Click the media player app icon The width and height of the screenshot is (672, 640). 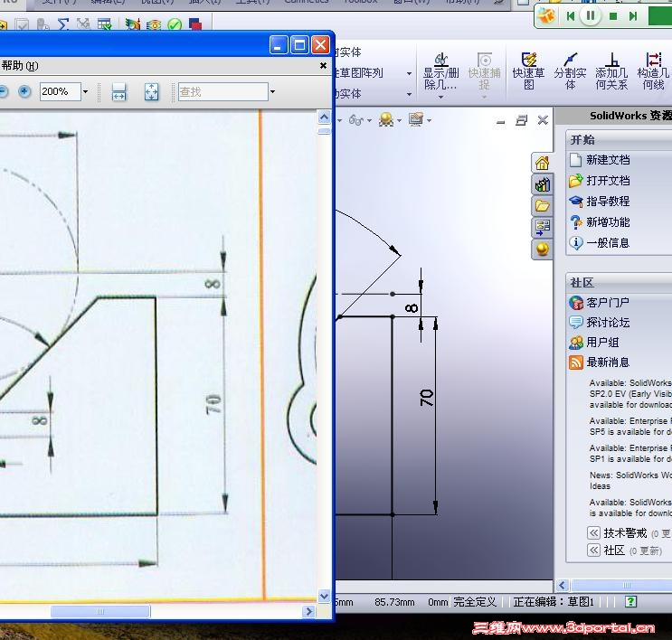coord(547,16)
